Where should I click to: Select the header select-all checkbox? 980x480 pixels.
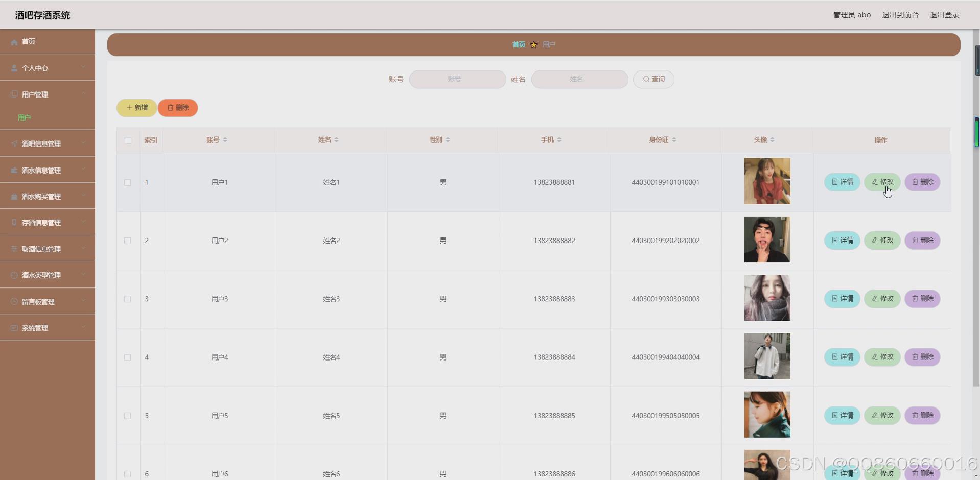[x=128, y=140]
